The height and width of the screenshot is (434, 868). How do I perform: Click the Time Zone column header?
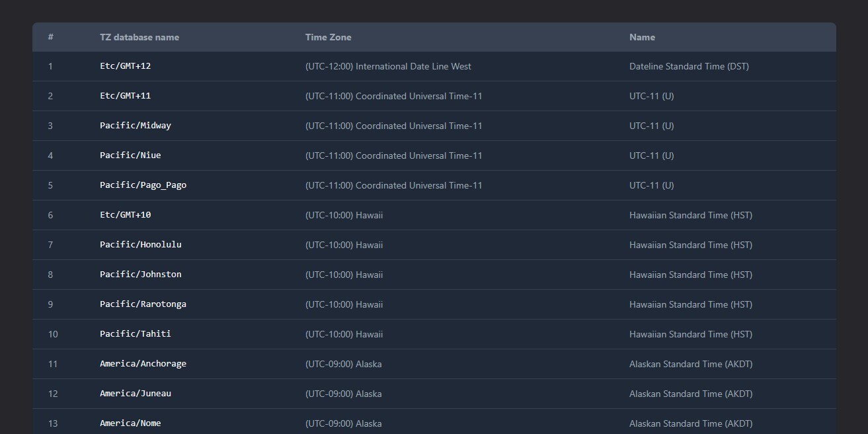coord(328,38)
